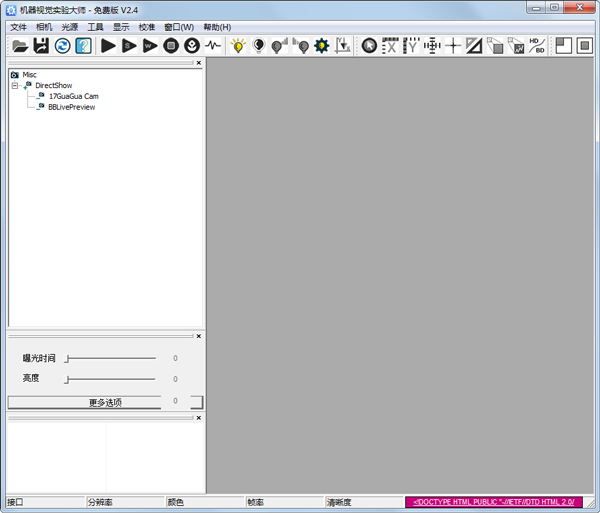Select the 17GuaGua Cam device

click(x=73, y=96)
